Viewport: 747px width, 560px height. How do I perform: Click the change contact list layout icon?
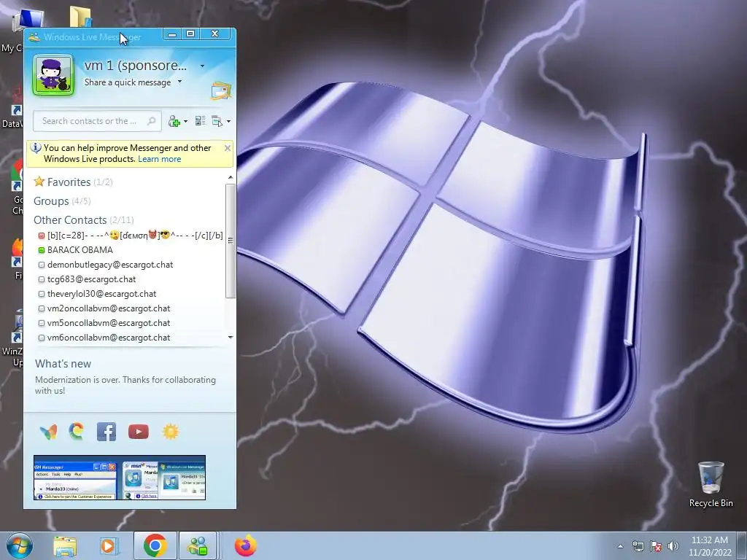201,121
